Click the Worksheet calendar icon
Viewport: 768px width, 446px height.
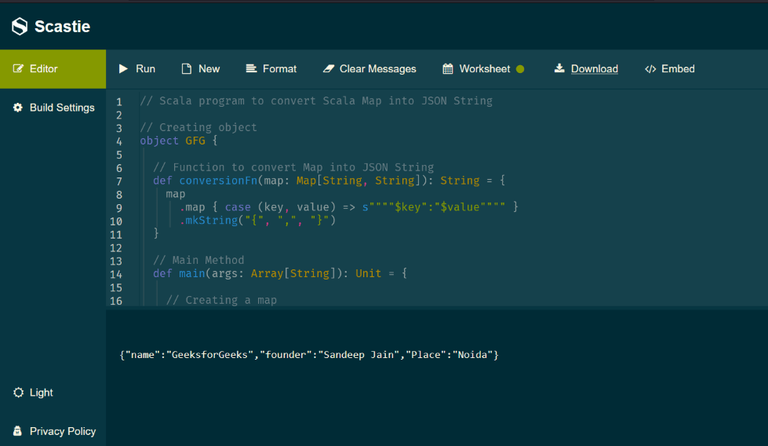(x=448, y=69)
